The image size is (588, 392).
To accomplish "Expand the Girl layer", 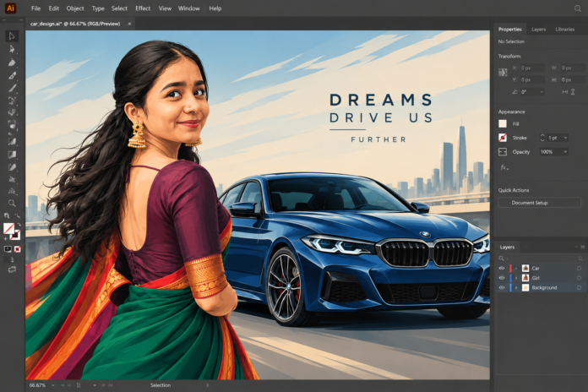I will 516,278.
